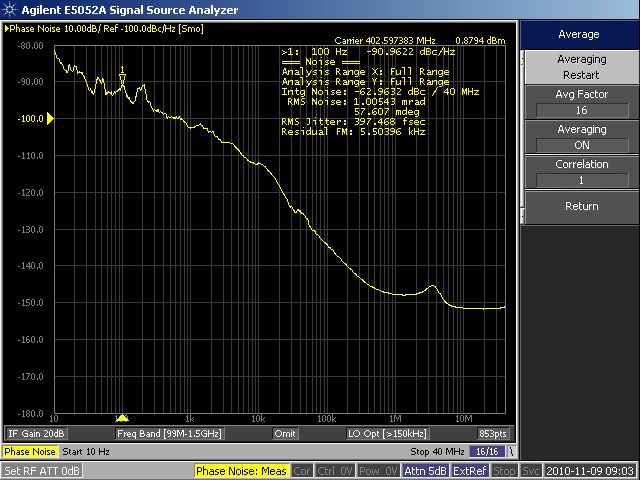This screenshot has width=640, height=480.
Task: Click the -150.0 Y-axis label
Action: (31, 303)
